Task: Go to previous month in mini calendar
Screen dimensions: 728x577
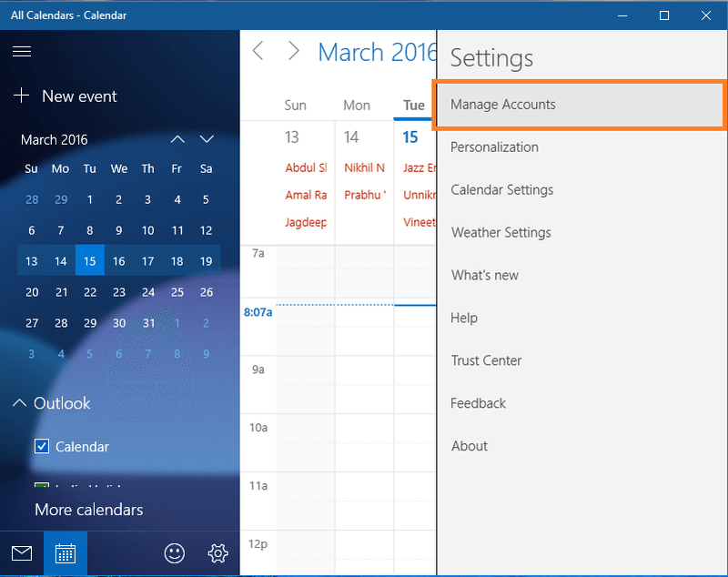Action: (x=177, y=139)
